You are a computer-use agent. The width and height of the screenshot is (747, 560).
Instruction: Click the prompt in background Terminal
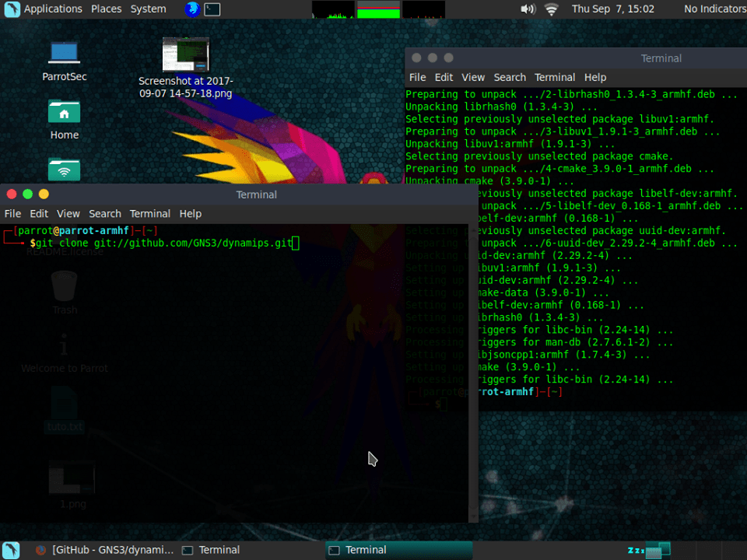tap(519, 392)
